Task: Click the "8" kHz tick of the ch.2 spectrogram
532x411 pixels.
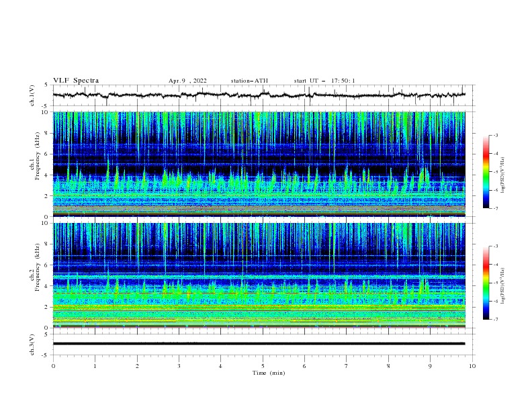Action: [x=47, y=244]
